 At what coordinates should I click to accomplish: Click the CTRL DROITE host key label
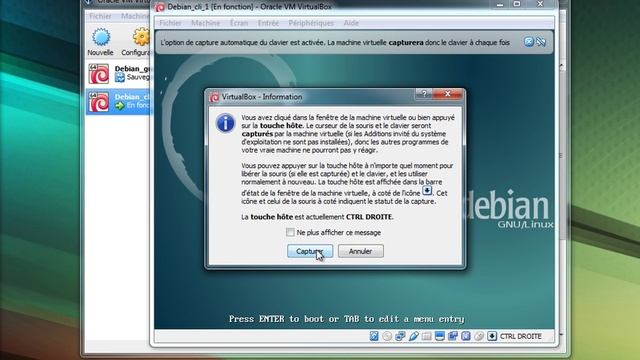tap(521, 336)
